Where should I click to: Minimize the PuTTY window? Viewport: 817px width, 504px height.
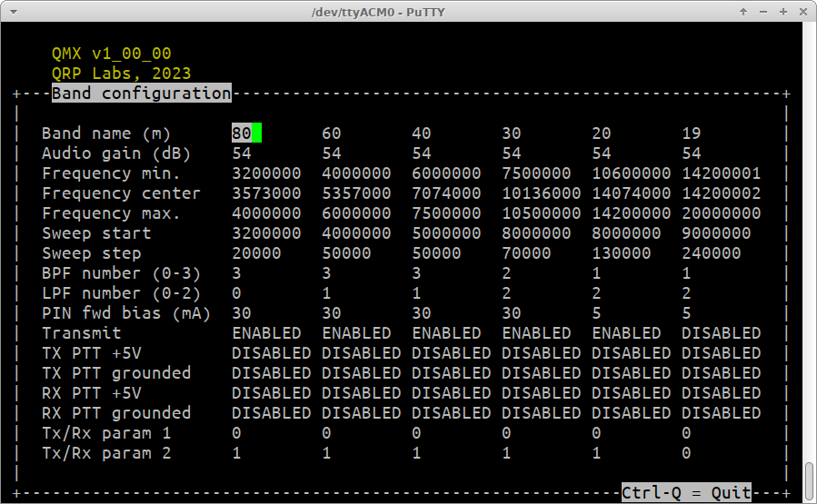(763, 11)
